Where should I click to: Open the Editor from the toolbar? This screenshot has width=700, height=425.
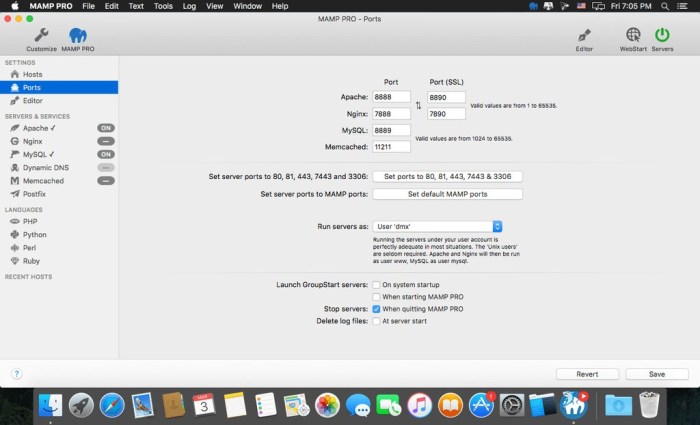tap(584, 36)
